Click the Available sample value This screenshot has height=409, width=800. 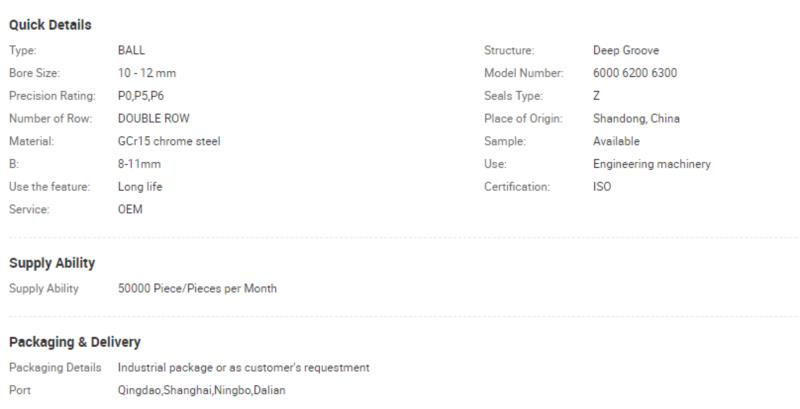point(616,141)
